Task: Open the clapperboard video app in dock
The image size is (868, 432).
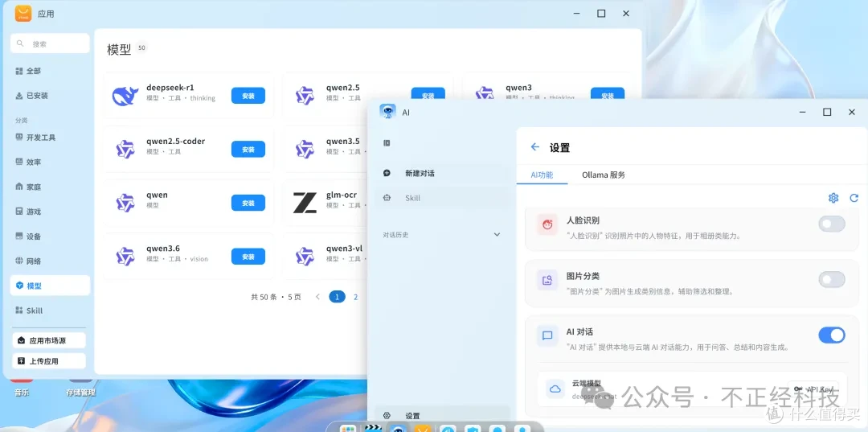Action: pos(373,427)
